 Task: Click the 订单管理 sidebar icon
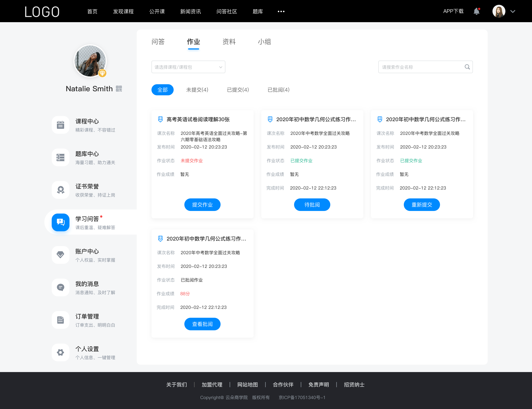[x=60, y=320]
